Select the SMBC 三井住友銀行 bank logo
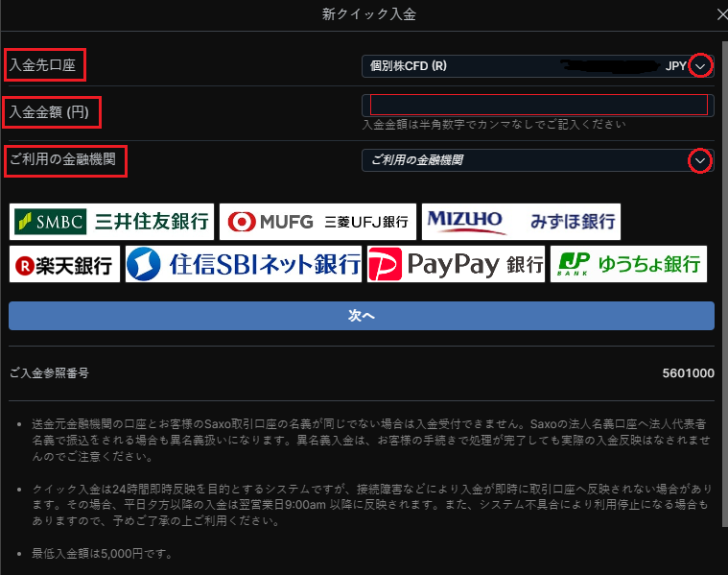The image size is (728, 575). (111, 222)
